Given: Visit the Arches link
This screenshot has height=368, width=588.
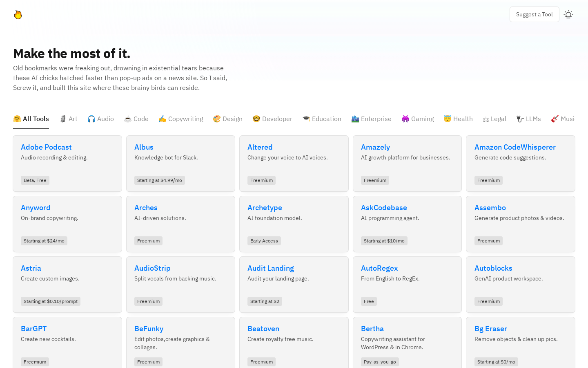Looking at the screenshot, I should [146, 208].
